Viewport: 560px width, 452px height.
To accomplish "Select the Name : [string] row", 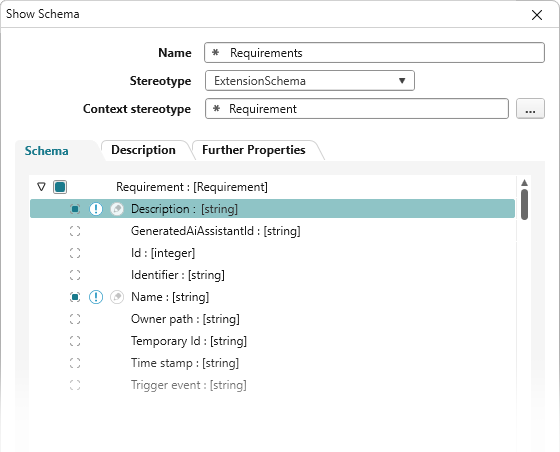I will pyautogui.click(x=272, y=297).
